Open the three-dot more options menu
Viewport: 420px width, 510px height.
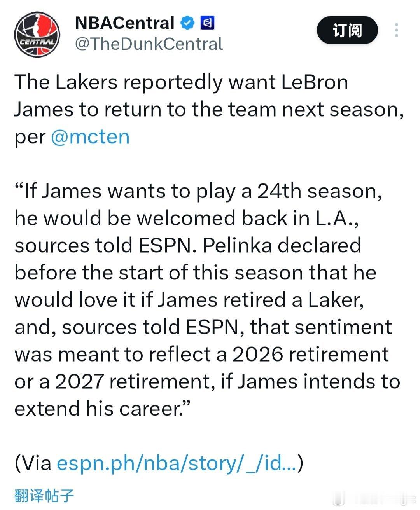coord(396,30)
